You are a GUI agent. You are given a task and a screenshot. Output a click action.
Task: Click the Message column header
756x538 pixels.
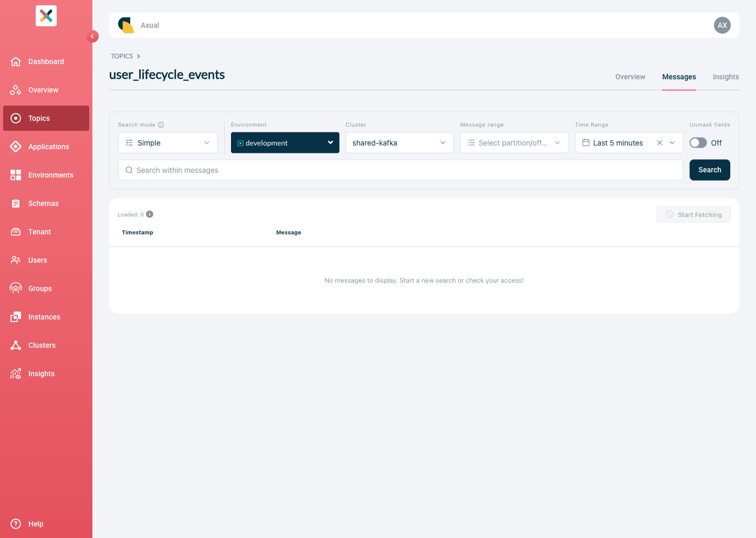tap(289, 232)
